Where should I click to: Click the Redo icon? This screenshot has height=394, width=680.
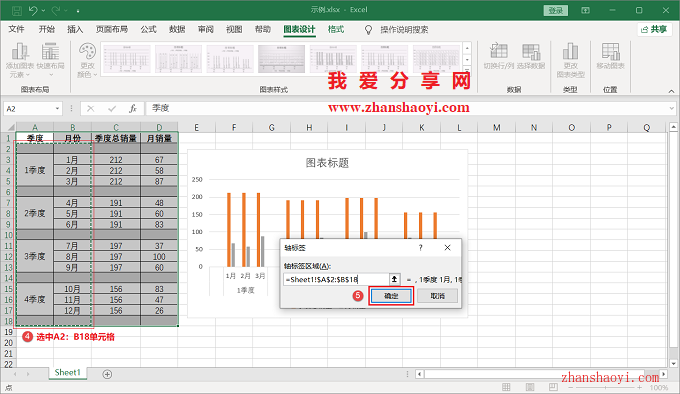[56, 10]
